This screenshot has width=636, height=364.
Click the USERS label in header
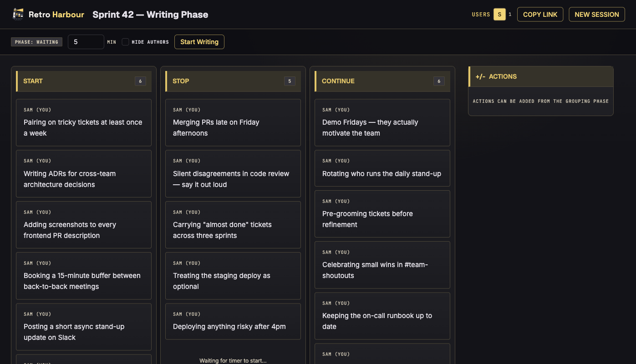point(481,15)
